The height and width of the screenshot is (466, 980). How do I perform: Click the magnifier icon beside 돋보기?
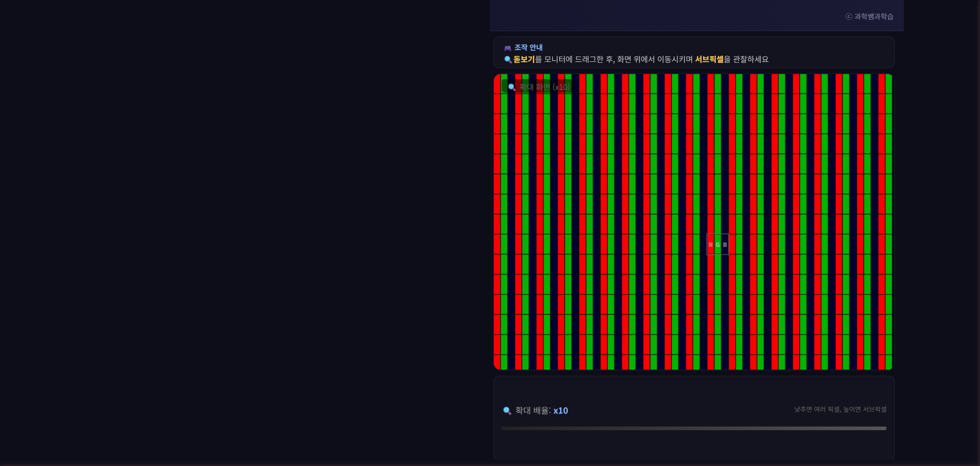coord(508,59)
